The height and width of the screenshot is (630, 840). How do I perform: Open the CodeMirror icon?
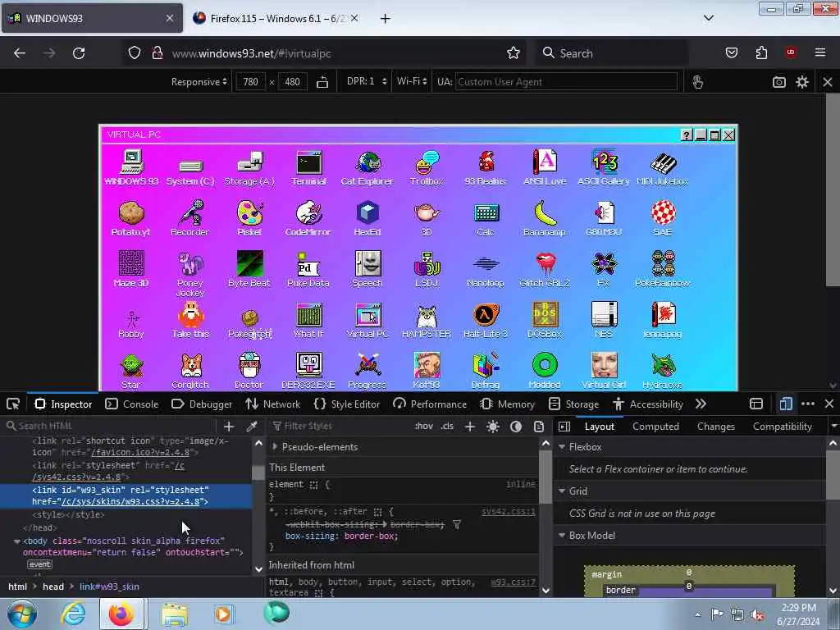point(308,218)
